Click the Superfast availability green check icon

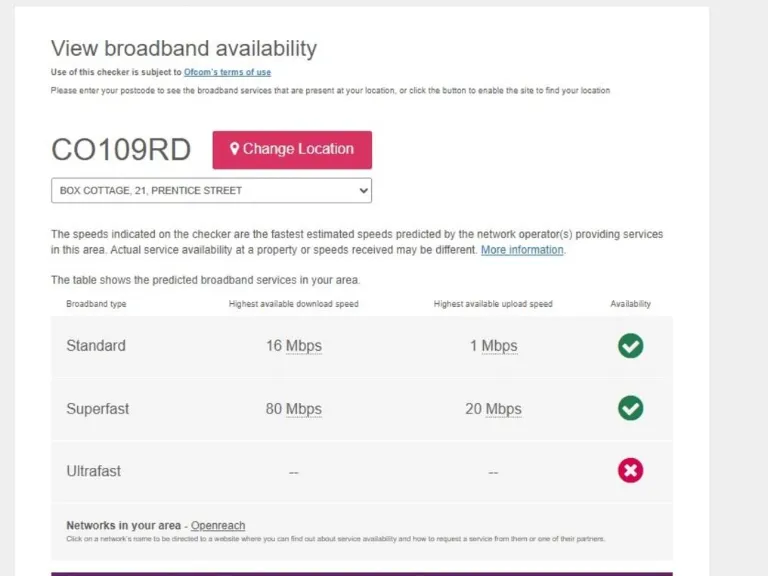[630, 408]
